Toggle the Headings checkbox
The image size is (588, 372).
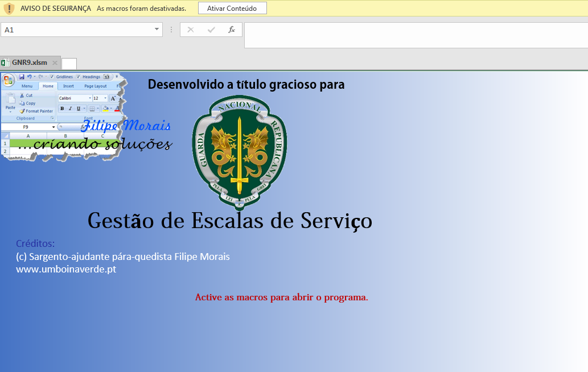point(79,77)
